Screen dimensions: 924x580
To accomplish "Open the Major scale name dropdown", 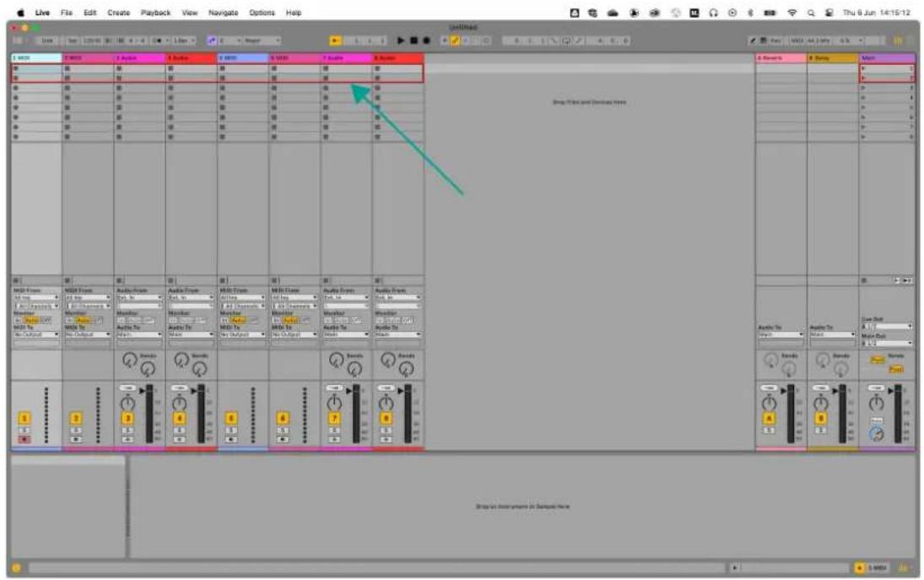I will 262,41.
